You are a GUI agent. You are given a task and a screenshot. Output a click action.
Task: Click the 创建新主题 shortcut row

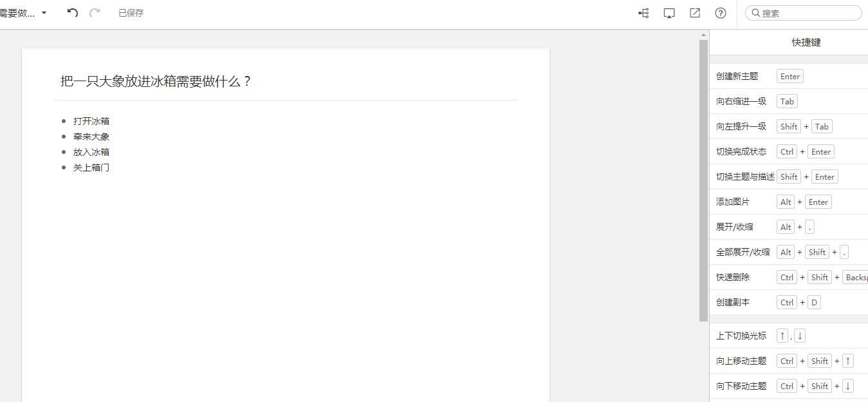tap(737, 76)
